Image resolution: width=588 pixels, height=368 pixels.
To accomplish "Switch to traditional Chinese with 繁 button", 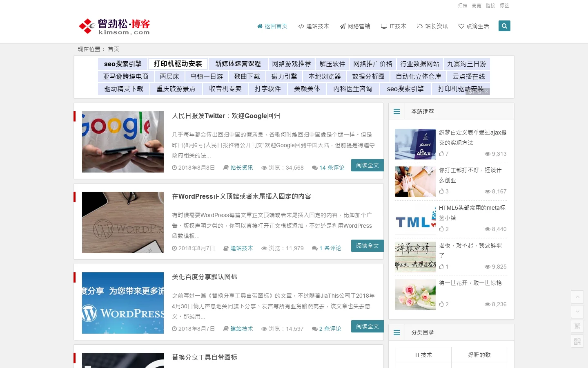I will coord(577,326).
